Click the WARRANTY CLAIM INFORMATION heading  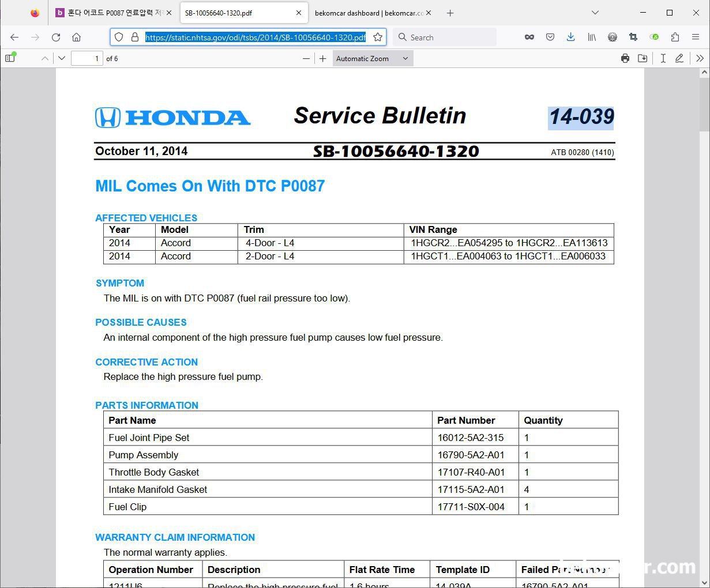(175, 537)
